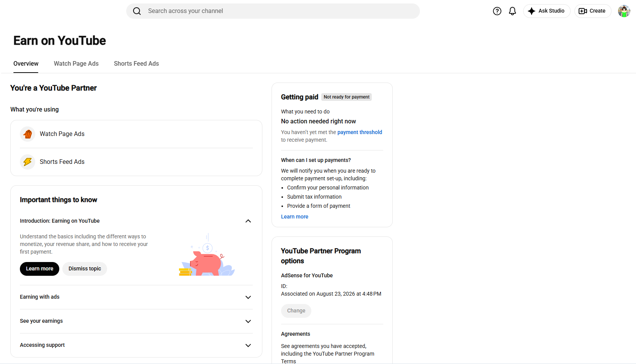Click the Agreements heading

click(x=296, y=334)
